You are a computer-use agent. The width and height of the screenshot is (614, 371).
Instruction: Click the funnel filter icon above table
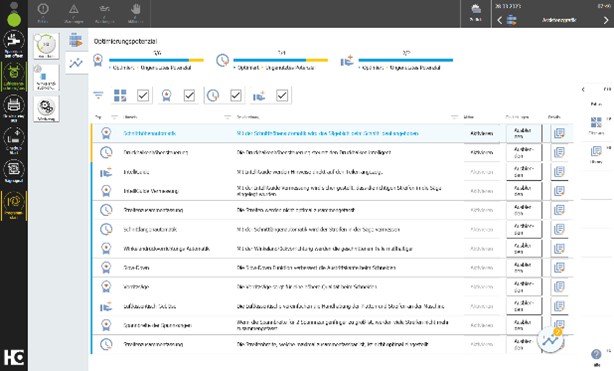[x=98, y=95]
